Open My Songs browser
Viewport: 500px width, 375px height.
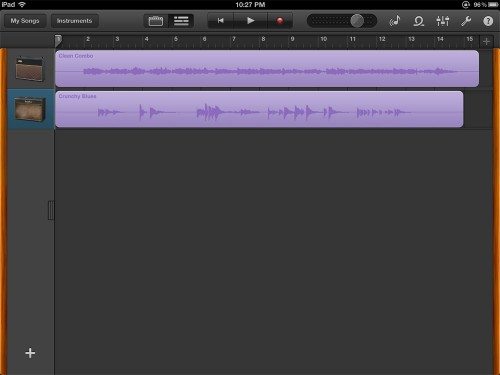(25, 21)
